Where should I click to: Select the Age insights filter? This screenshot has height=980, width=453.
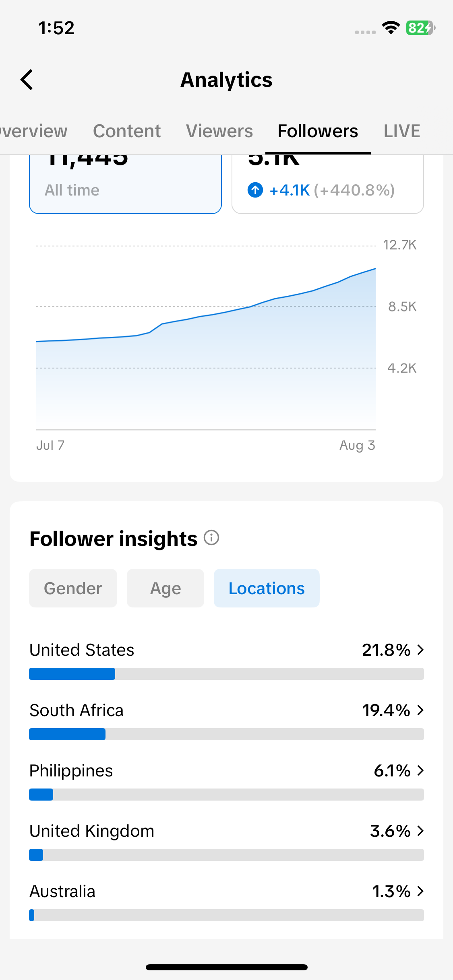point(165,588)
